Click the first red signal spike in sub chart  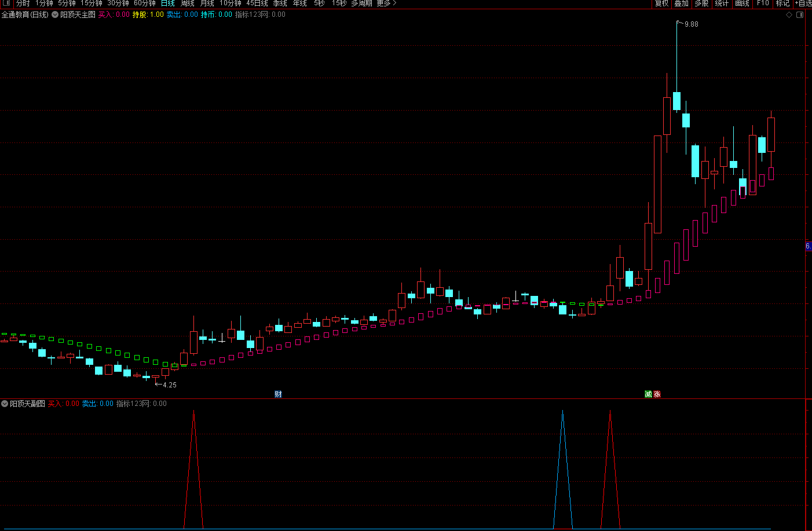click(193, 469)
